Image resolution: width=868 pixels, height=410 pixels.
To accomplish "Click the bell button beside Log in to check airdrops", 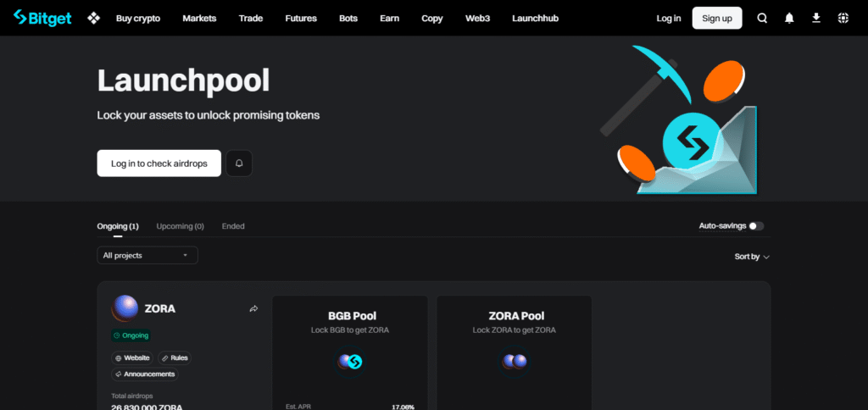I will click(x=239, y=163).
